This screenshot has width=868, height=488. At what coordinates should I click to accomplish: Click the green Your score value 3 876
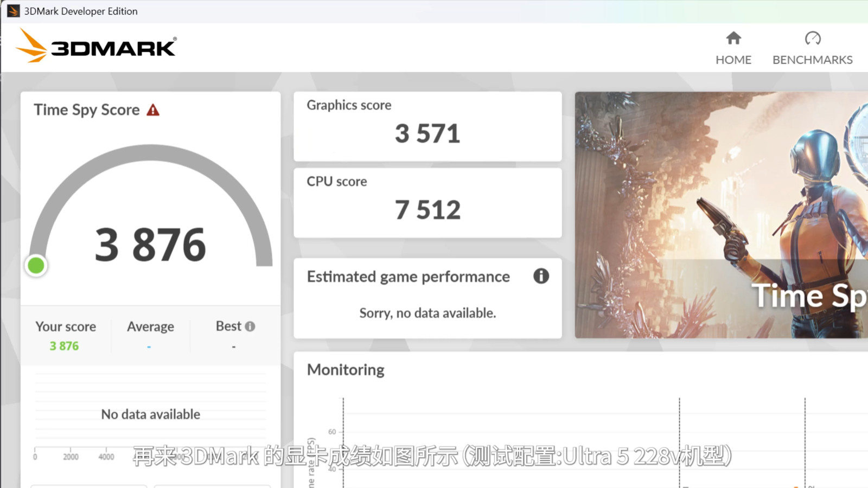(x=64, y=346)
